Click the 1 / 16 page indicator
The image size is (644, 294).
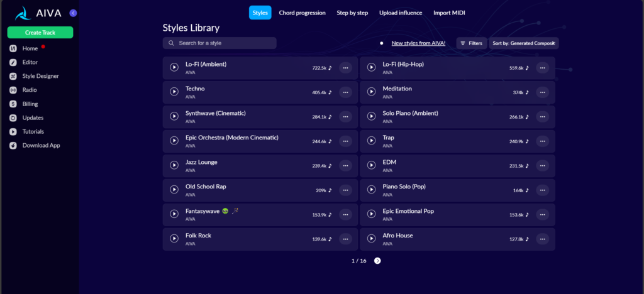point(359,261)
